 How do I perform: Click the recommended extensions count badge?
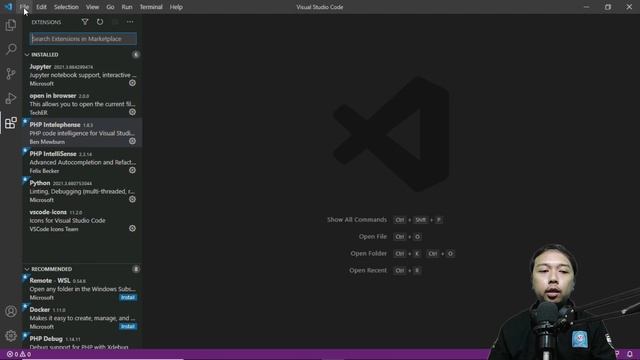point(136,269)
